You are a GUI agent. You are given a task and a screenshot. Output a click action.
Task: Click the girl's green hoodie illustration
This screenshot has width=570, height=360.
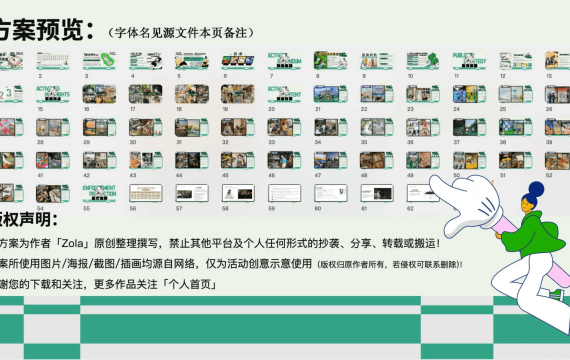pyautogui.click(x=532, y=235)
